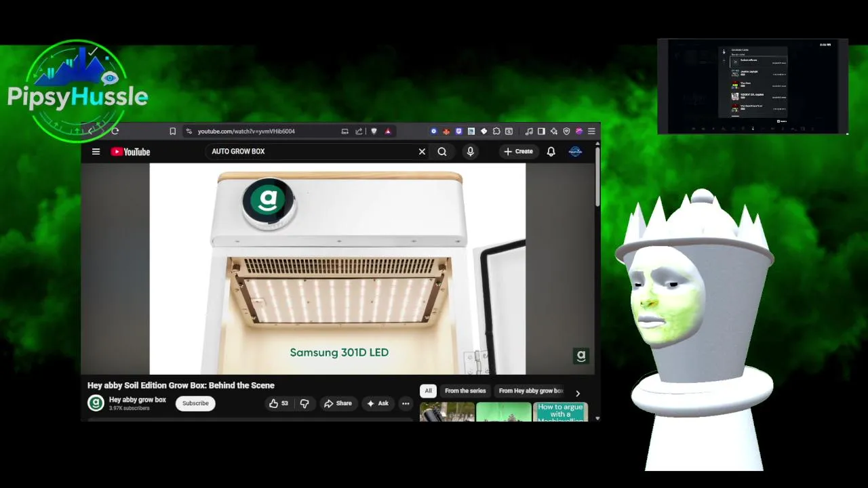Click the video player showing Samsung 301D LED
The height and width of the screenshot is (488, 868).
coord(338,269)
